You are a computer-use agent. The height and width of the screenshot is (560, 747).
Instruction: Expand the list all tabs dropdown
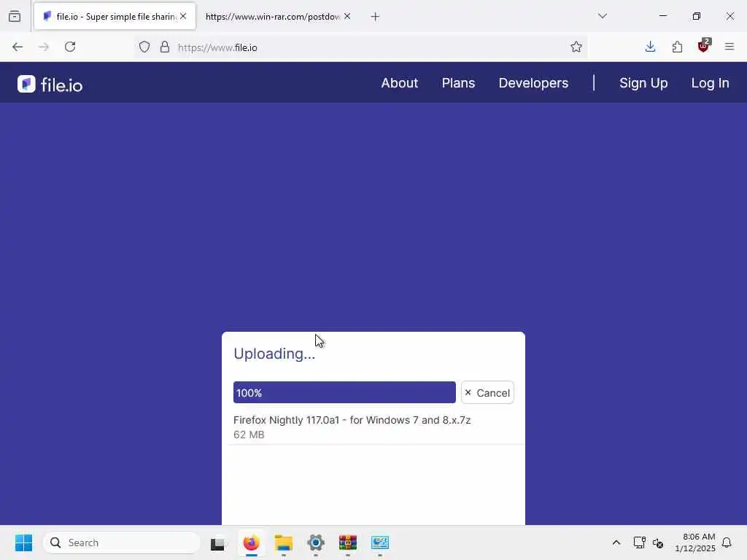pyautogui.click(x=603, y=16)
